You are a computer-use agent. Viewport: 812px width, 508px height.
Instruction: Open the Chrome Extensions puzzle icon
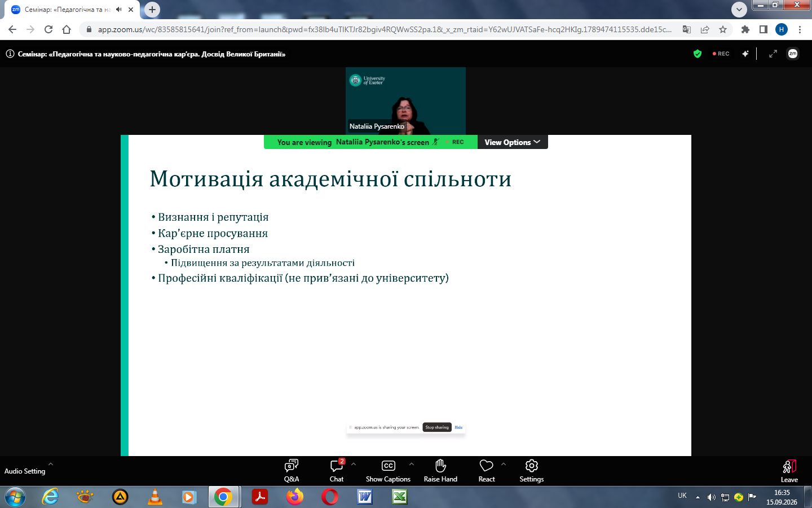[x=745, y=29]
